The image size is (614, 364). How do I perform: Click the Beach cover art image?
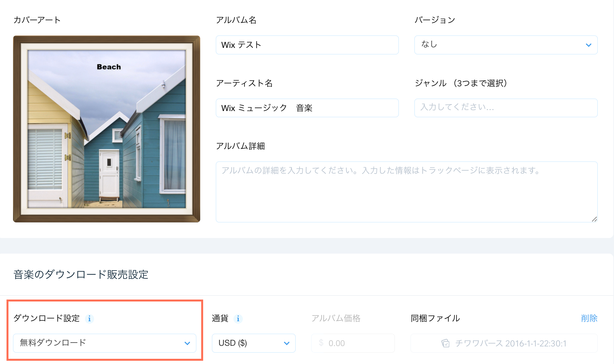107,129
